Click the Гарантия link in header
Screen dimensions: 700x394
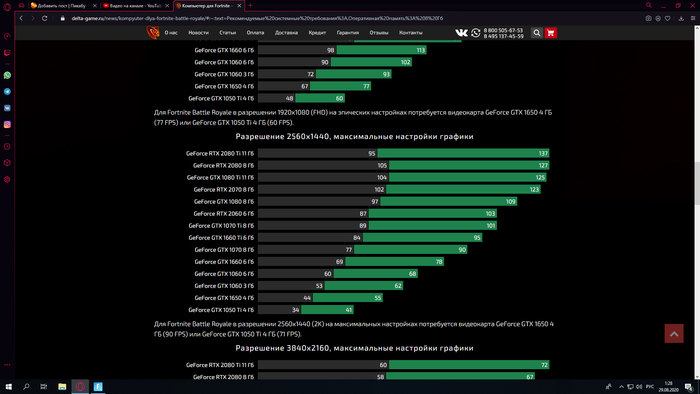coord(348,33)
